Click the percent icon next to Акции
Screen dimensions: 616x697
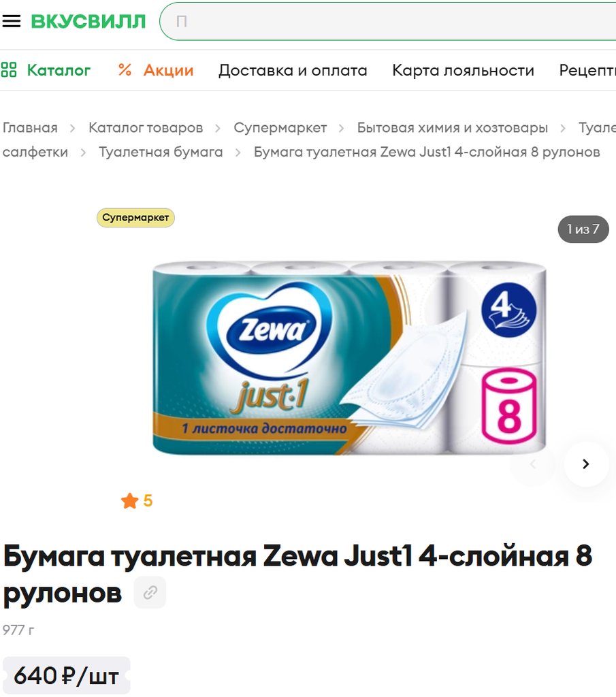point(125,70)
